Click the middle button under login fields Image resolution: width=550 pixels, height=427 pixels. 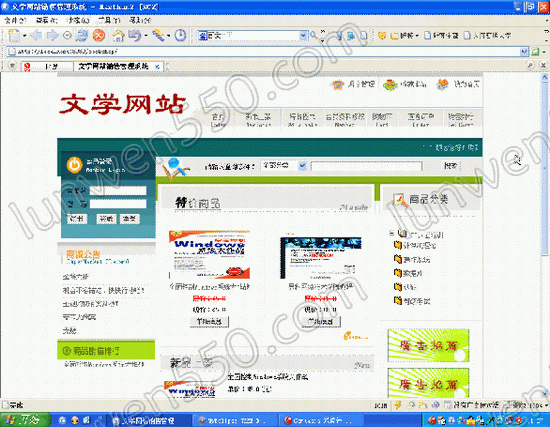pyautogui.click(x=106, y=219)
